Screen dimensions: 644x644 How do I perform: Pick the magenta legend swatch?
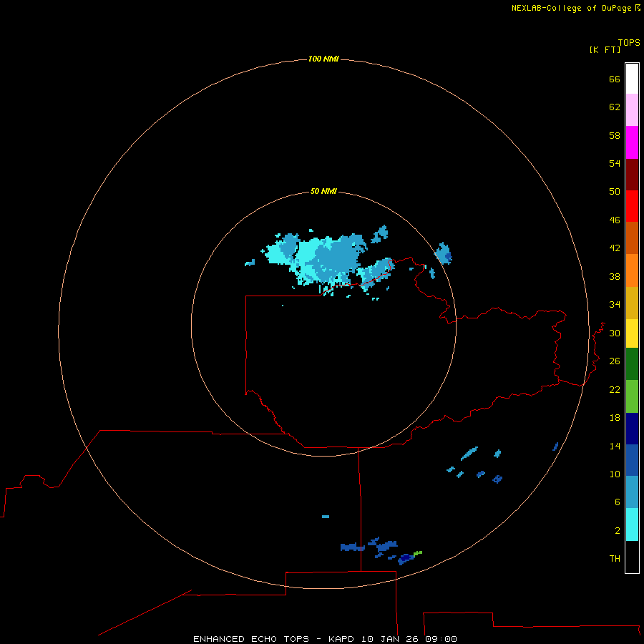pos(632,142)
